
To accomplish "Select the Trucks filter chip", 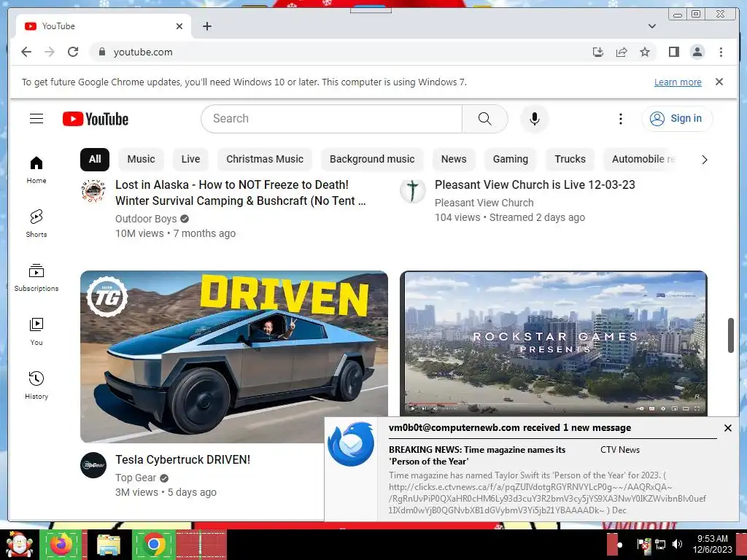I will [570, 159].
